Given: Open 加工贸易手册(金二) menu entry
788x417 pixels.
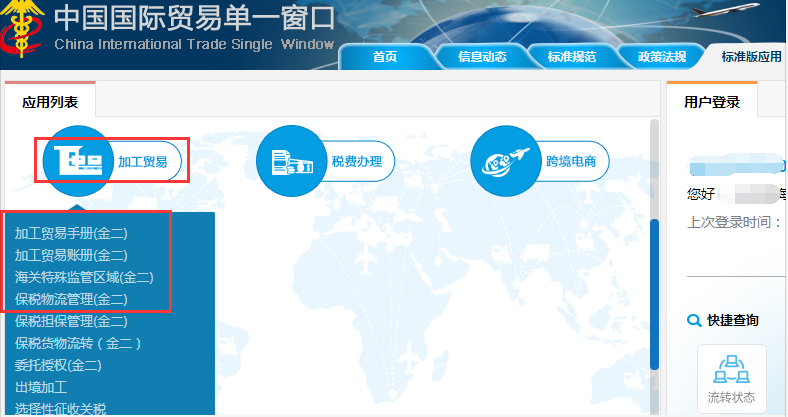Looking at the screenshot, I should (x=71, y=233).
